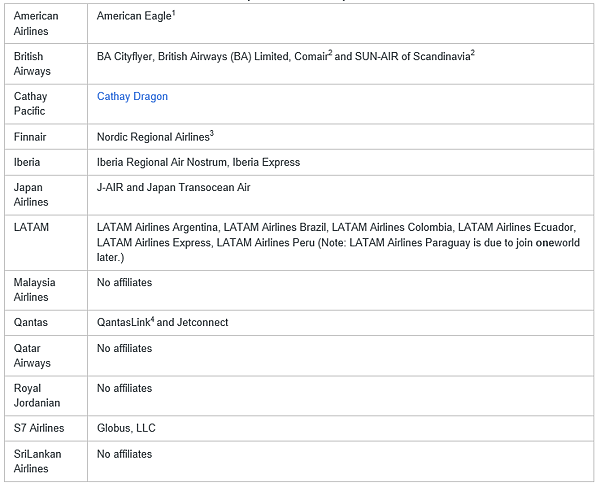Click the Nordic Regional Airlines text
The width and height of the screenshot is (600, 487).
pyautogui.click(x=155, y=137)
